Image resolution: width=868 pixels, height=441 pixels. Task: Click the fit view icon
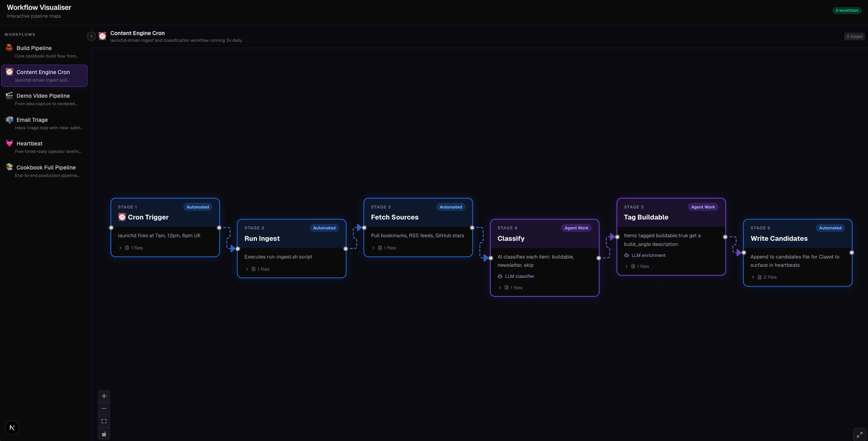tap(104, 421)
